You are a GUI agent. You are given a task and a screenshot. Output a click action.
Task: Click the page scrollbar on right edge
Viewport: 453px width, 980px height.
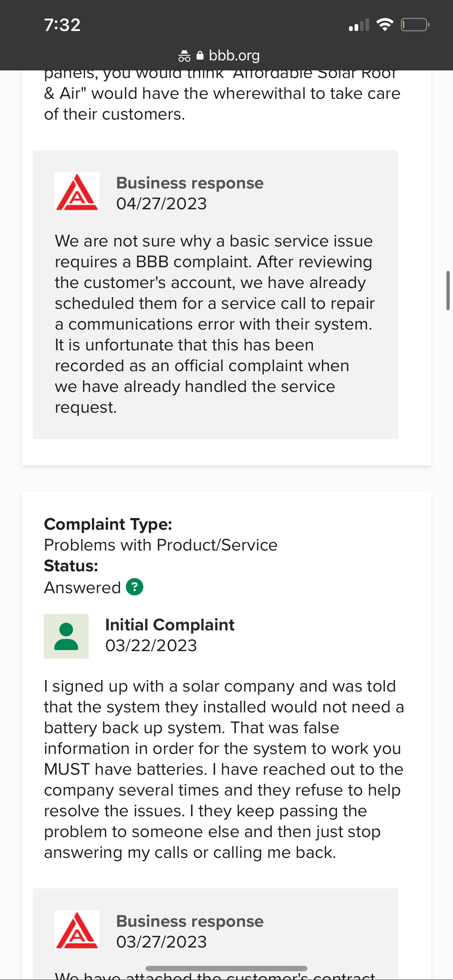pos(448,291)
